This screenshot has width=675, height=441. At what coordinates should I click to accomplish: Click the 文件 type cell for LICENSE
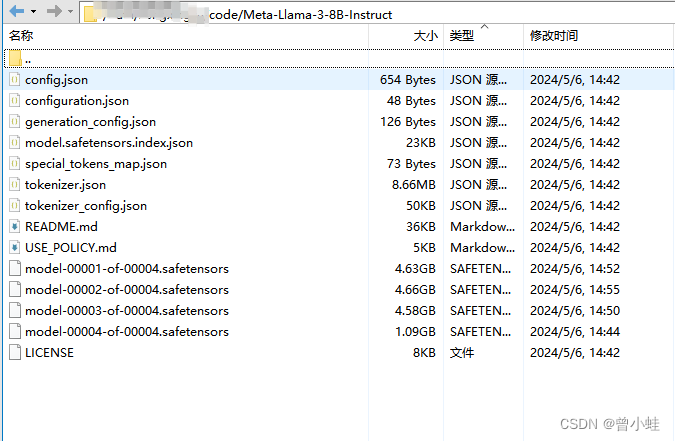pyautogui.click(x=461, y=353)
